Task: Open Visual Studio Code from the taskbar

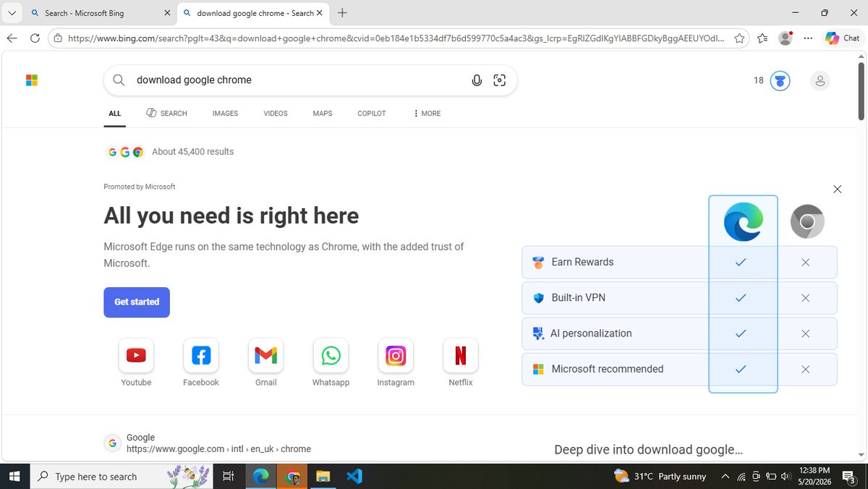Action: pos(354,477)
